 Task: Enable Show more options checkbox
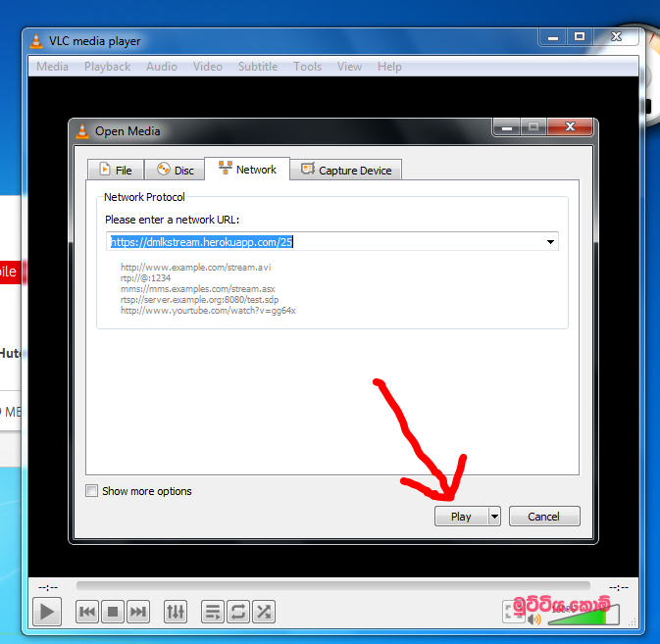(91, 491)
